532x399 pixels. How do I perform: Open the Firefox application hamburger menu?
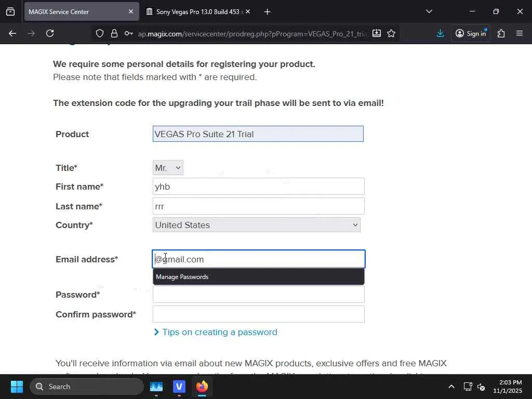click(x=520, y=33)
